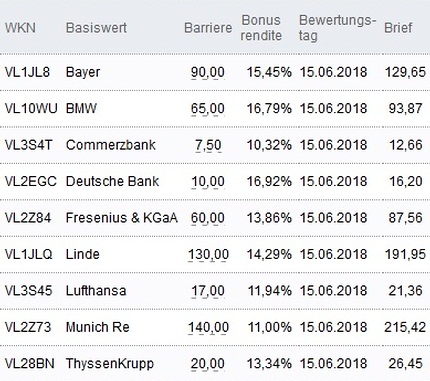The height and width of the screenshot is (381, 430).
Task: Click Linde barrier value 130,00
Action: [x=208, y=254]
